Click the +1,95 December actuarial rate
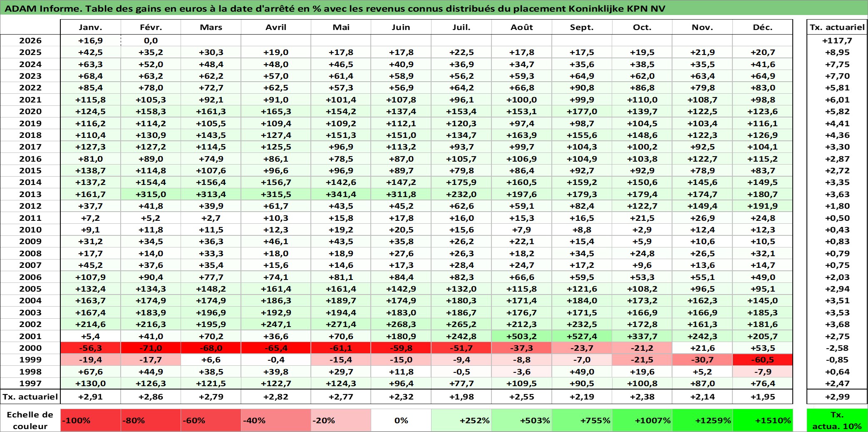Image resolution: width=868 pixels, height=432 pixels. 763,397
